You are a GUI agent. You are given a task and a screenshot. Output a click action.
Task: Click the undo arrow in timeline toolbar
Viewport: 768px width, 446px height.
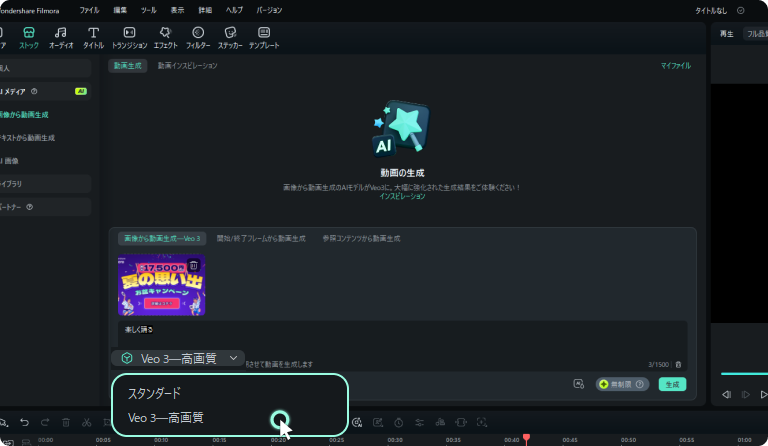point(24,422)
